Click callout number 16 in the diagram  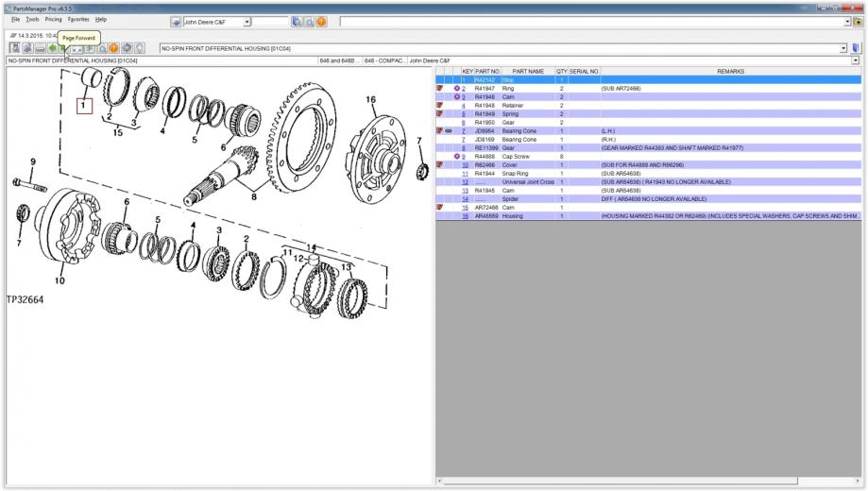[370, 100]
